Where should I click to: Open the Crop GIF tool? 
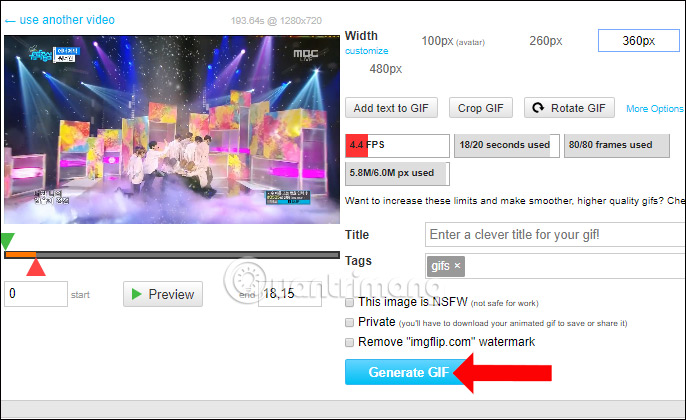pos(480,108)
